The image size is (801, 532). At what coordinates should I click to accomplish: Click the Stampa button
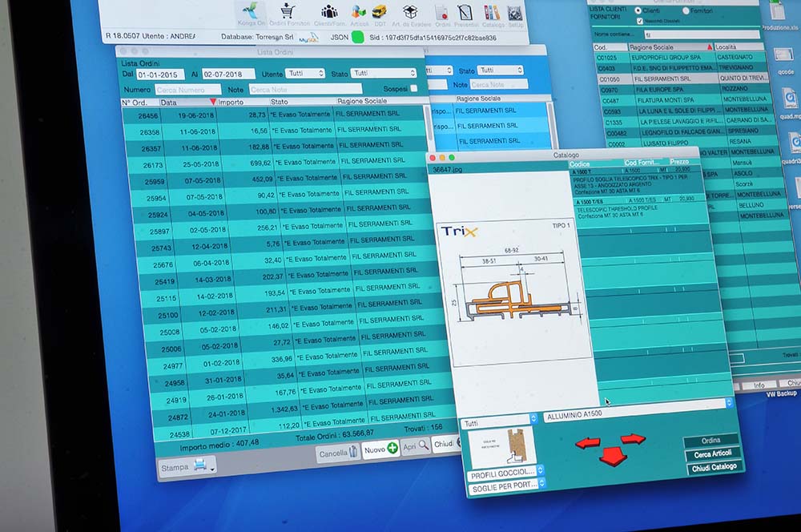click(187, 466)
